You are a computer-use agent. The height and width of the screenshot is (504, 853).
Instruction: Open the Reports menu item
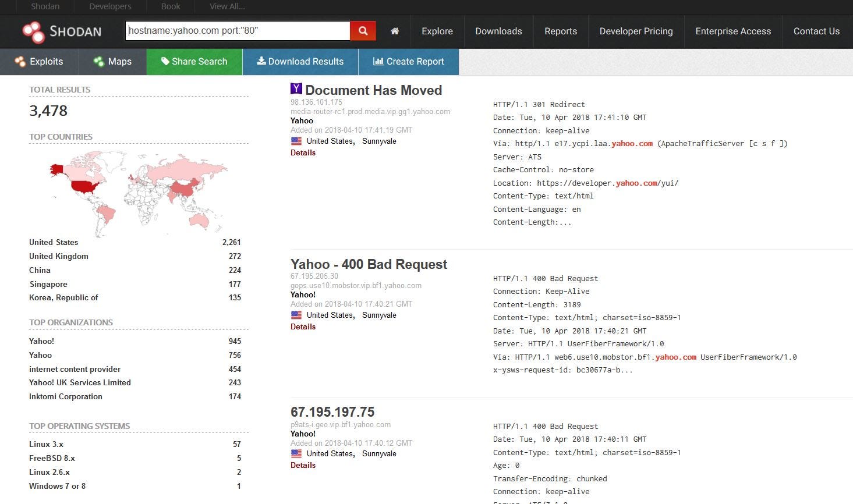(561, 31)
